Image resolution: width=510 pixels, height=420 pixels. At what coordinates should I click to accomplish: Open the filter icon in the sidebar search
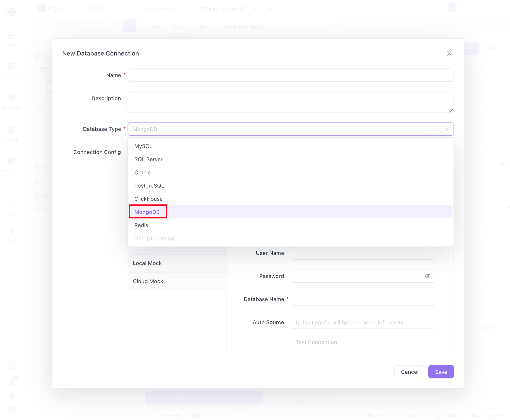point(114,25)
